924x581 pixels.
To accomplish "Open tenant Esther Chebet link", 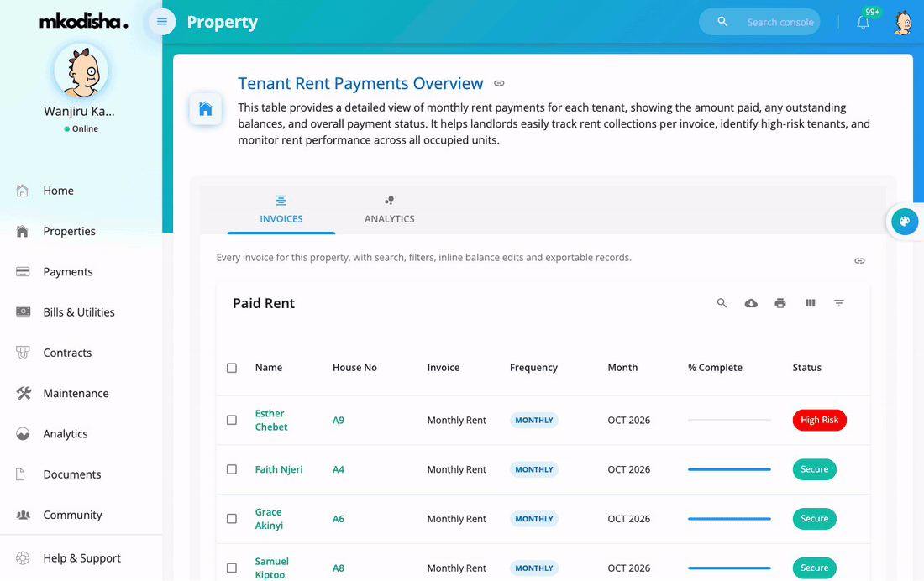I will click(x=271, y=420).
